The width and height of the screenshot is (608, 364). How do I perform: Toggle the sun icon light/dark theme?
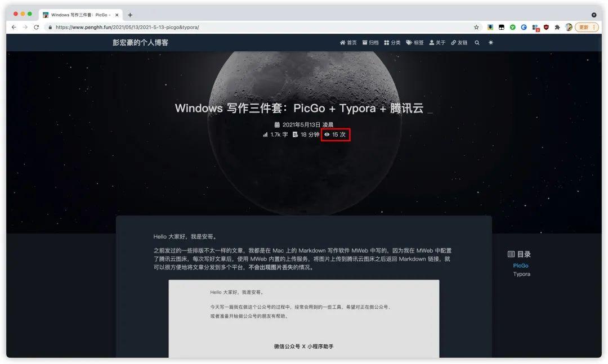[x=491, y=43]
